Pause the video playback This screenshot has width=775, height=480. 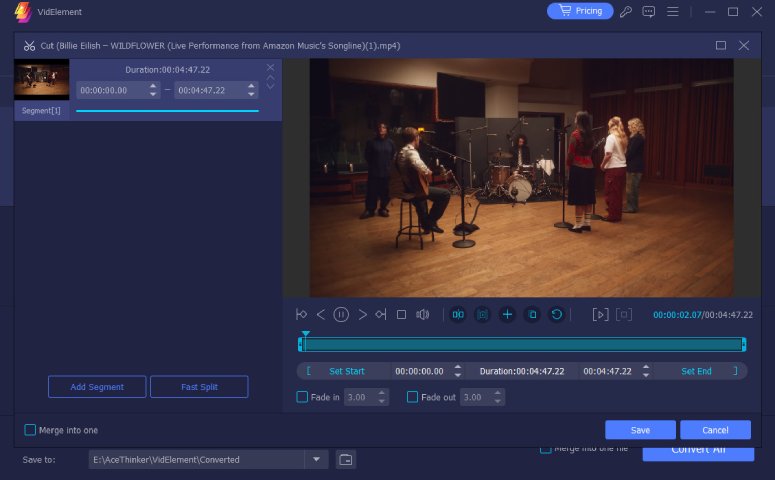tap(341, 314)
